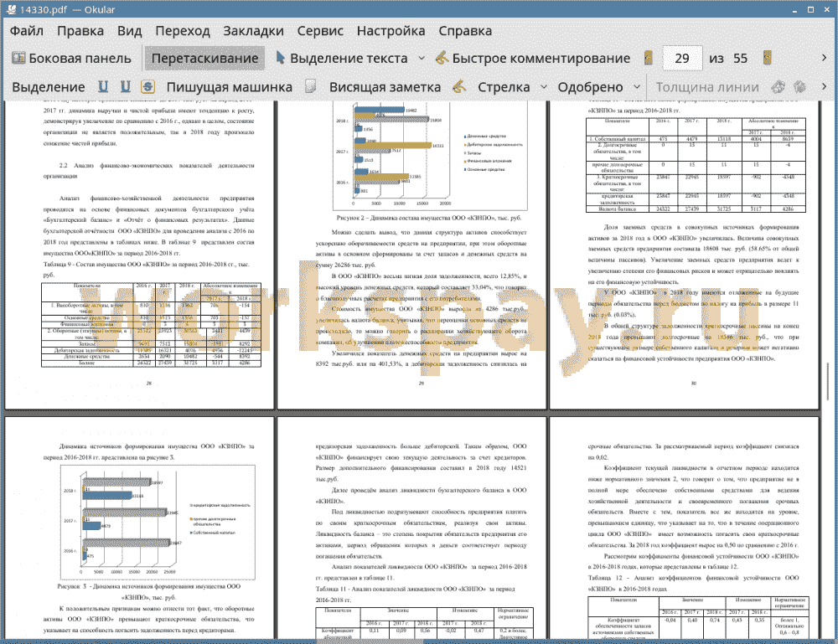Select the Висящая заметка popup note tool
The image size is (838, 644).
tap(385, 87)
